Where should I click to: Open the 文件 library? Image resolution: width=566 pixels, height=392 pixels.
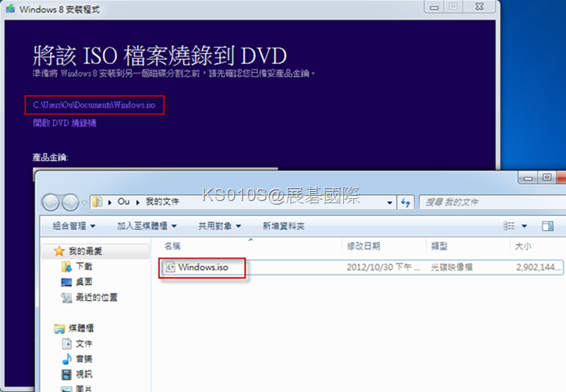point(84,344)
